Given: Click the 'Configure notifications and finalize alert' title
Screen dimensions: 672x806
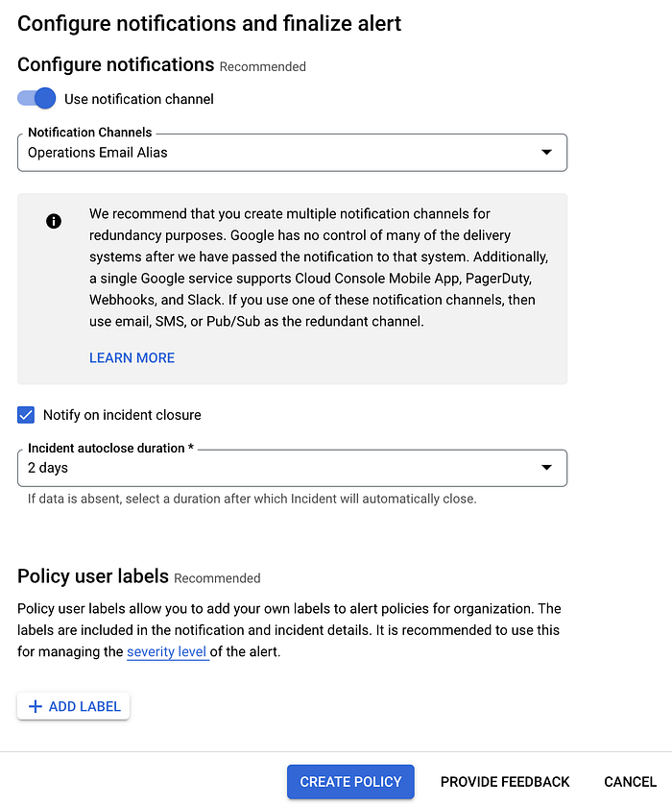Looking at the screenshot, I should pyautogui.click(x=209, y=24).
